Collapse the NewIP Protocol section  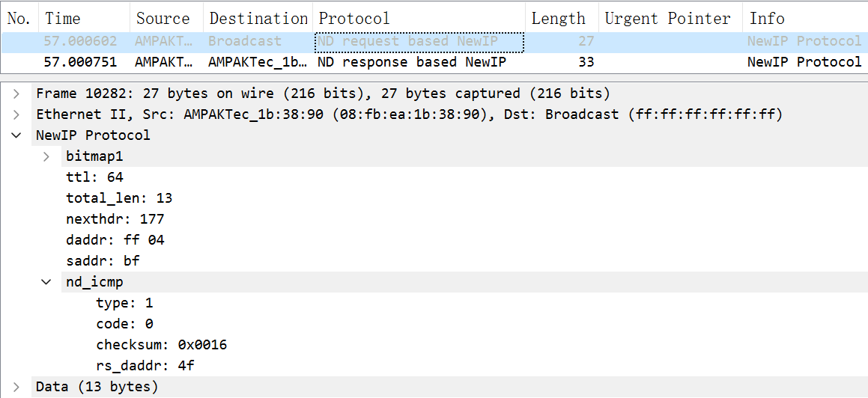coord(16,135)
